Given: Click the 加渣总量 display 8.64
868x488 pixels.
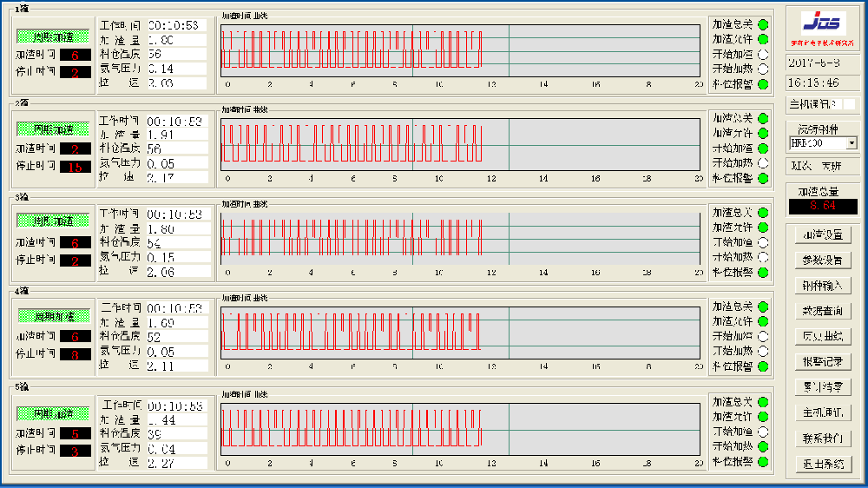Looking at the screenshot, I should click(823, 206).
